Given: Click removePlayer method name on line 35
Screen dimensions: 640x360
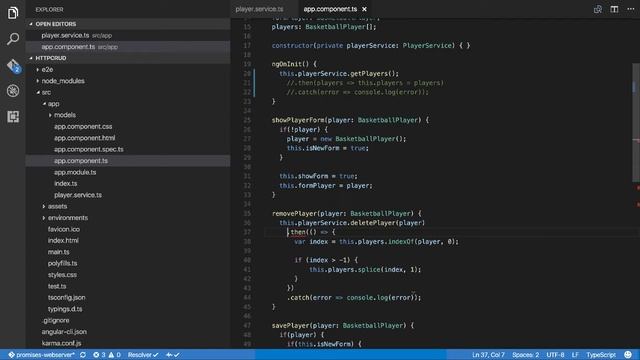Looking at the screenshot, I should (294, 213).
